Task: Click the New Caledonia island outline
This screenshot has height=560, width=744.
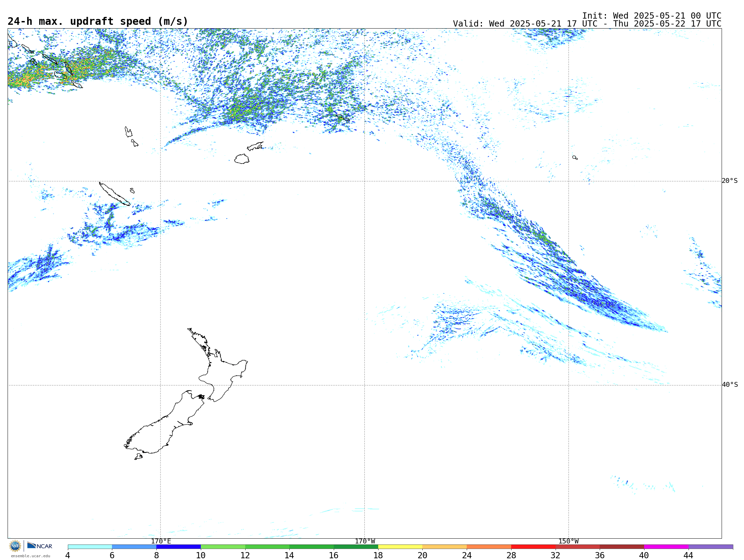Action: pos(114,194)
